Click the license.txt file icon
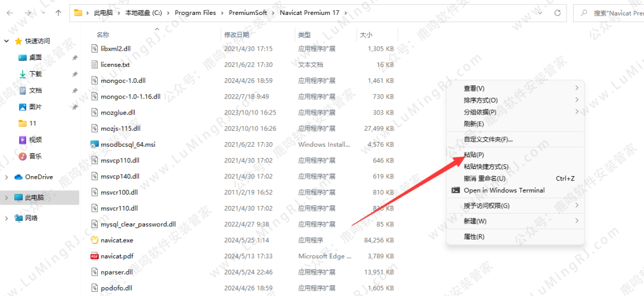Image resolution: width=644 pixels, height=296 pixels. click(x=94, y=64)
